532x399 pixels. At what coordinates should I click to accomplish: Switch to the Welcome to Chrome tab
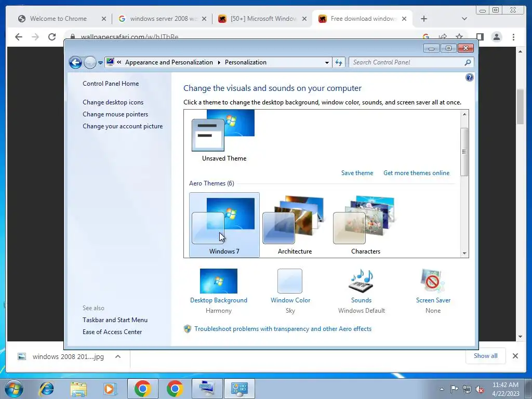click(x=58, y=19)
